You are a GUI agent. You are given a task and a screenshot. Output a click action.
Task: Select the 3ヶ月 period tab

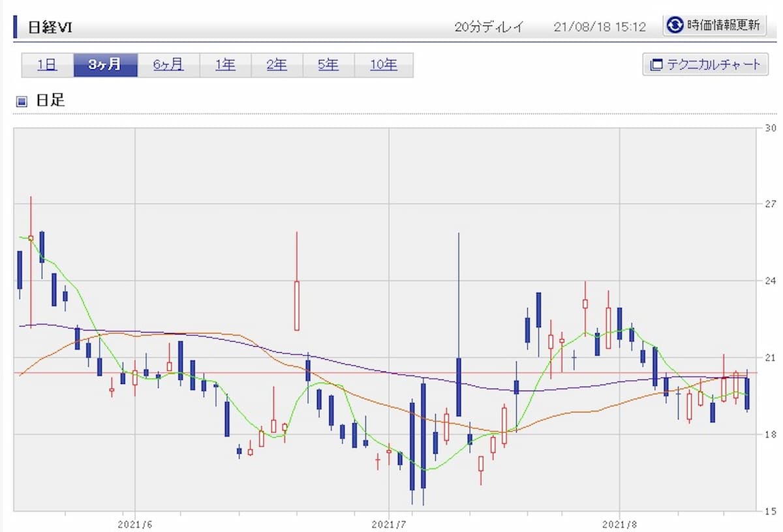105,65
